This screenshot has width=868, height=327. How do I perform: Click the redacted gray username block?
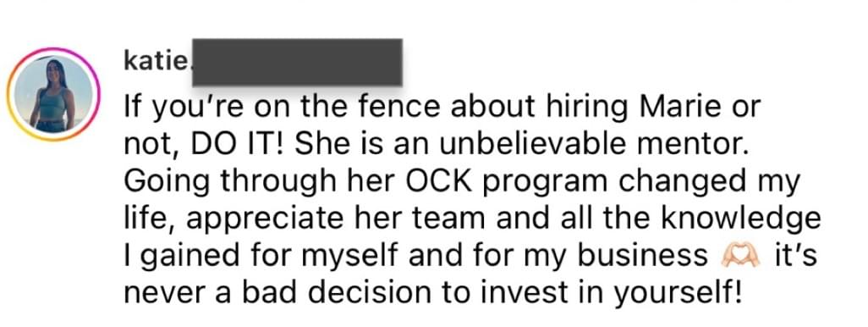(x=297, y=62)
